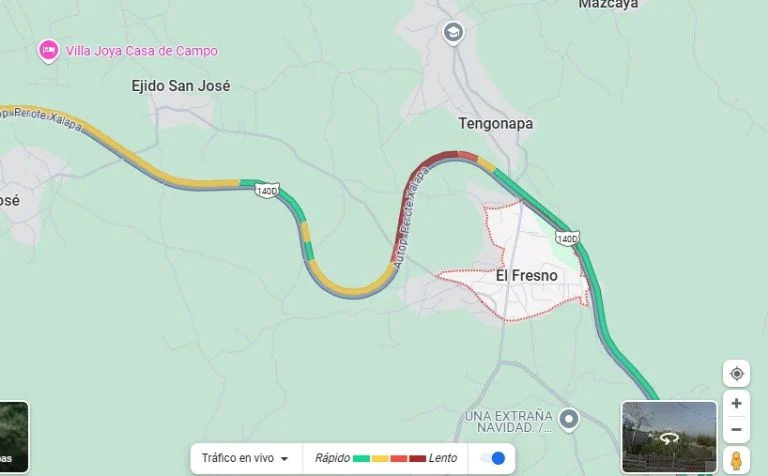Open the Street View photo thumbnail
Image resolution: width=768 pixels, height=476 pixels.
pyautogui.click(x=669, y=437)
